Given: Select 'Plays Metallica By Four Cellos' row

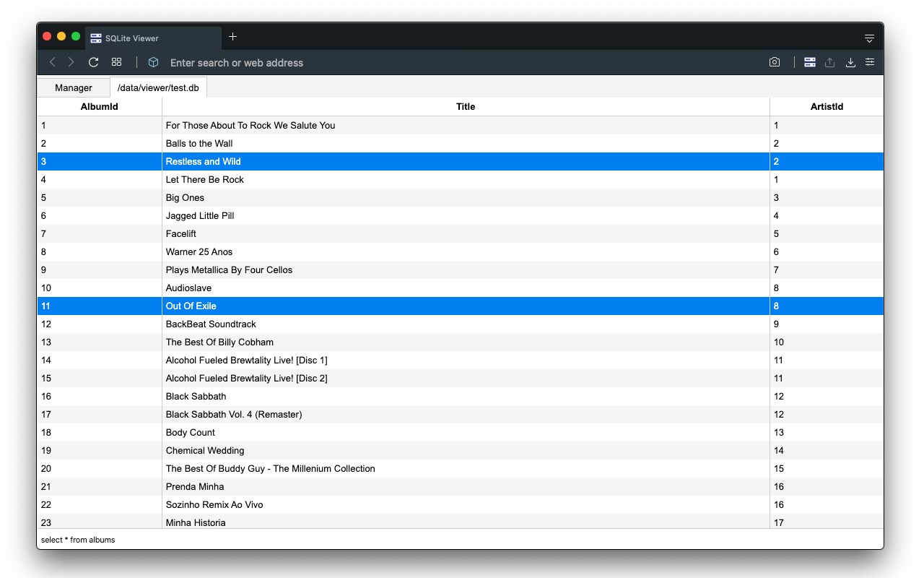Looking at the screenshot, I should click(x=461, y=269).
